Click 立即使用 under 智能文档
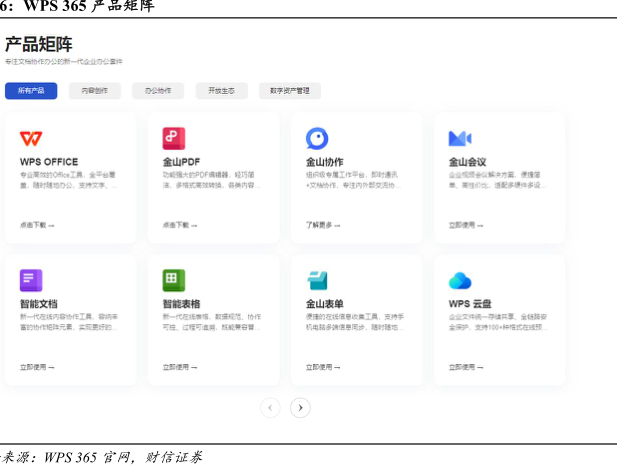The height and width of the screenshot is (466, 617). [x=37, y=367]
